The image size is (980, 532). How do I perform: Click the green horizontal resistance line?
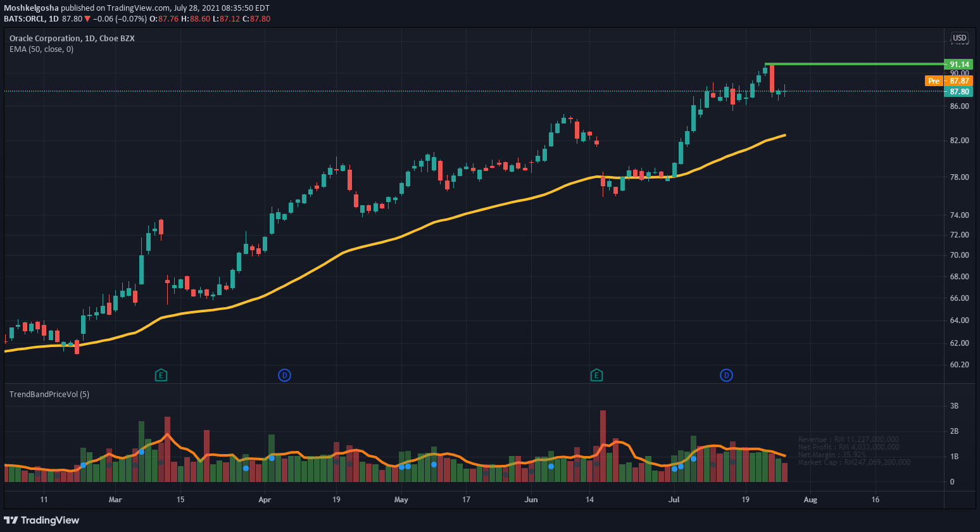pyautogui.click(x=855, y=64)
